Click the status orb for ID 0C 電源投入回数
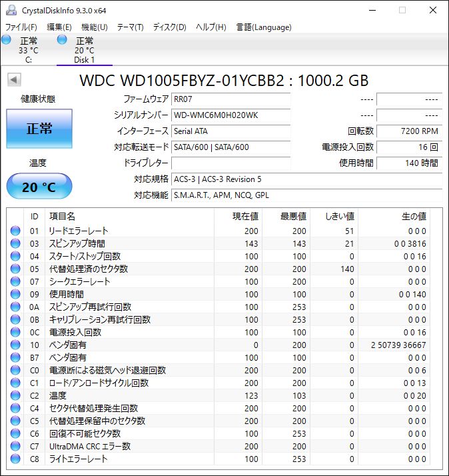 pos(15,333)
